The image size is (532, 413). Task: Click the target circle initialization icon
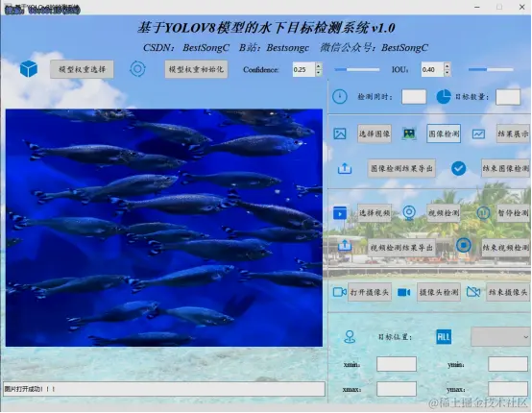pyautogui.click(x=137, y=69)
